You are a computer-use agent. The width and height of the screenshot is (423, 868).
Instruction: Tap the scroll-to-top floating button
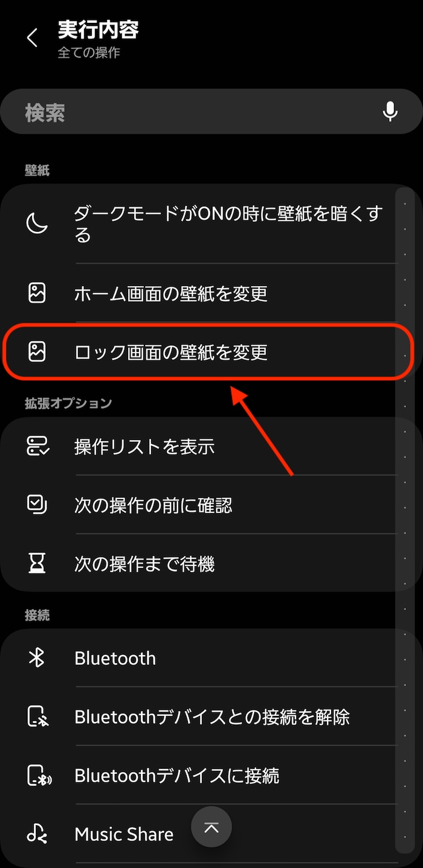(x=211, y=827)
